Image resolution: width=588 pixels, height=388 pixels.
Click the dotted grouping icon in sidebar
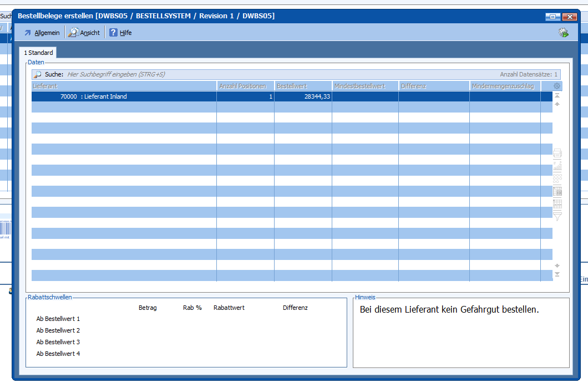(x=557, y=178)
